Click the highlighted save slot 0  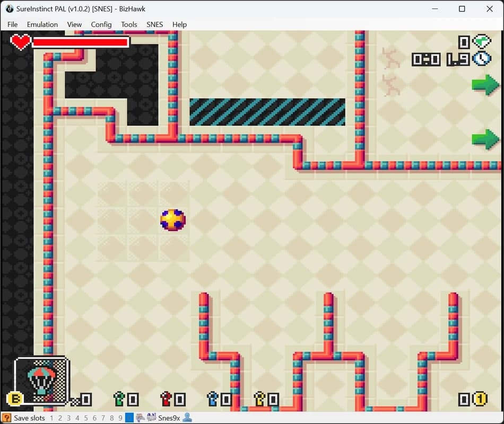click(x=129, y=418)
